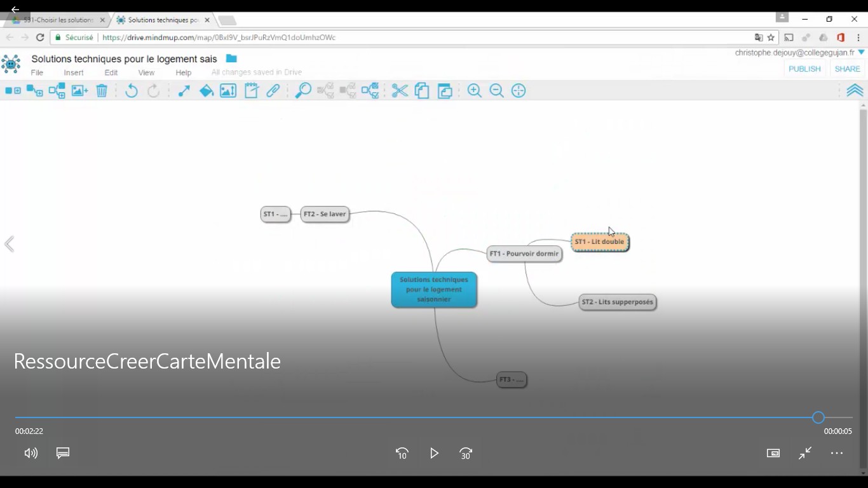This screenshot has height=488, width=868.
Task: Click the insert sibling node toolbar icon
Action: 13,91
